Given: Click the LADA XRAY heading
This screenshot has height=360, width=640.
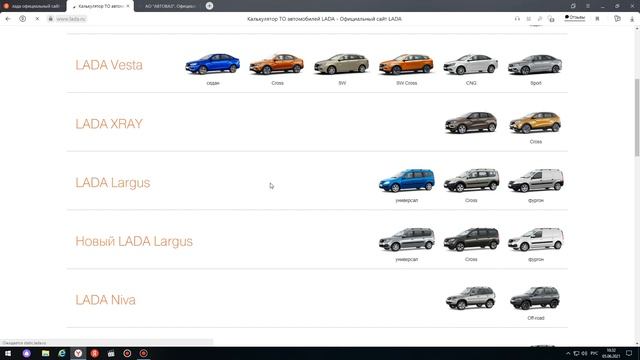Looking at the screenshot, I should coord(109,124).
